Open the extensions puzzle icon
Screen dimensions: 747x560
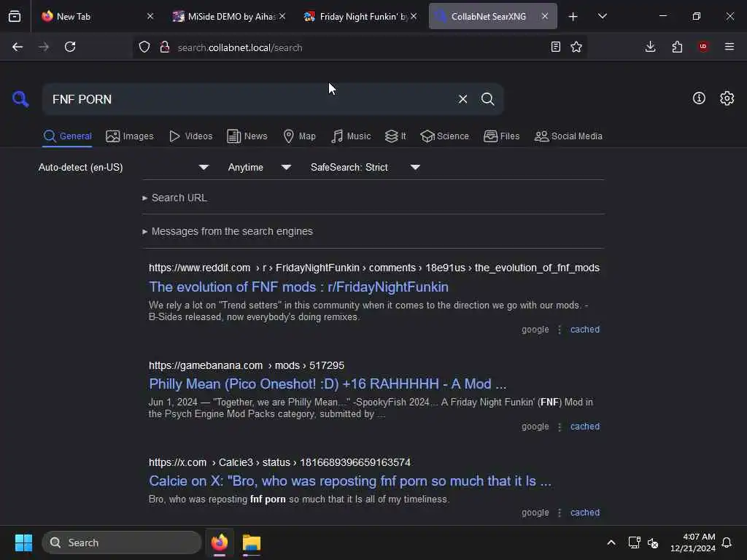(x=677, y=47)
